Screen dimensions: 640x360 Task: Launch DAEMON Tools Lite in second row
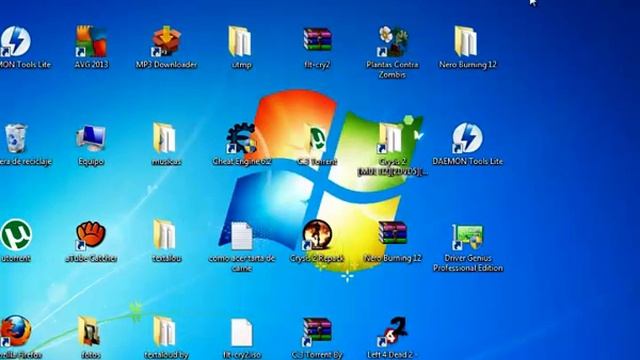pos(467,138)
